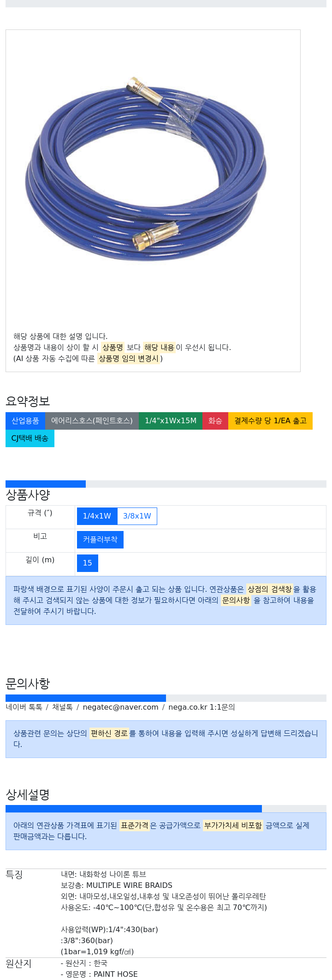Open the 채널톡 contact link
The image size is (332, 980).
tap(62, 707)
